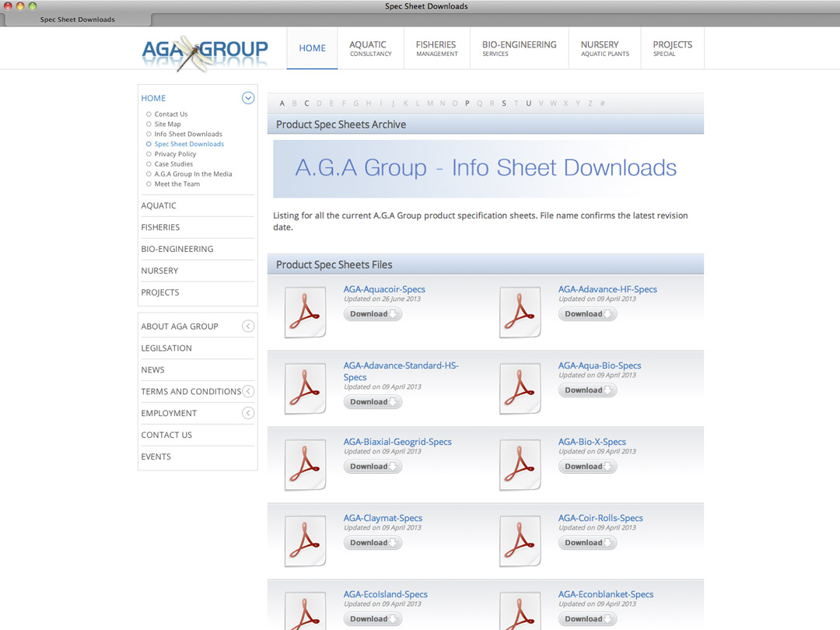Select the Contact Us bullet in sidebar

(x=149, y=114)
